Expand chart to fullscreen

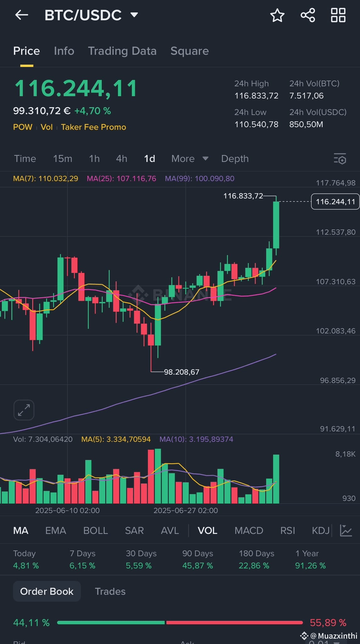pyautogui.click(x=24, y=410)
